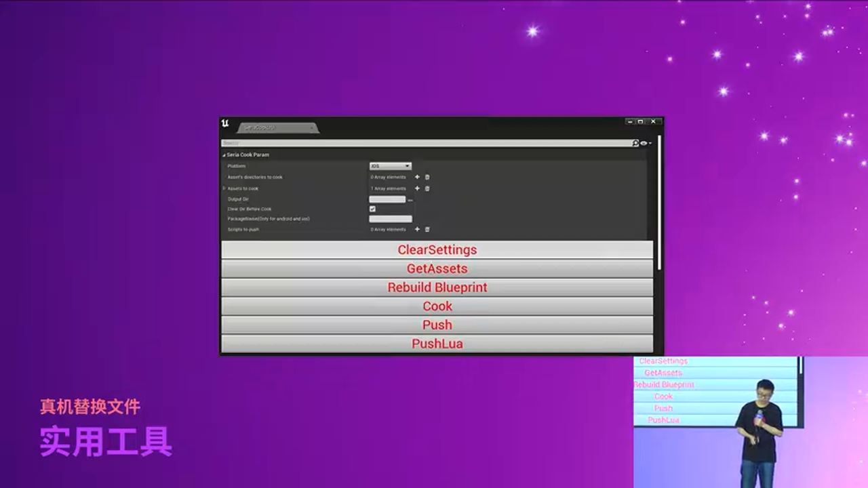Push Lua scripts via the PushLua button
The width and height of the screenshot is (868, 488).
437,344
